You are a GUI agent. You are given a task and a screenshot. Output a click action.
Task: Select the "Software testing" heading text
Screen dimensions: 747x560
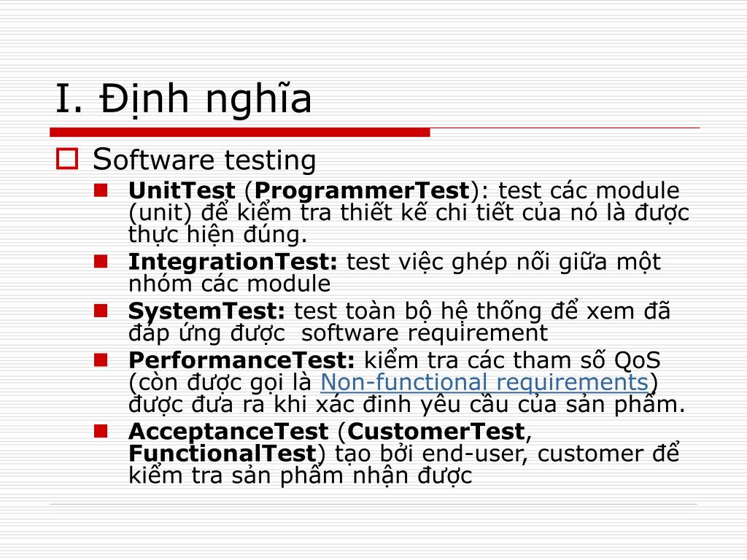coord(204,160)
